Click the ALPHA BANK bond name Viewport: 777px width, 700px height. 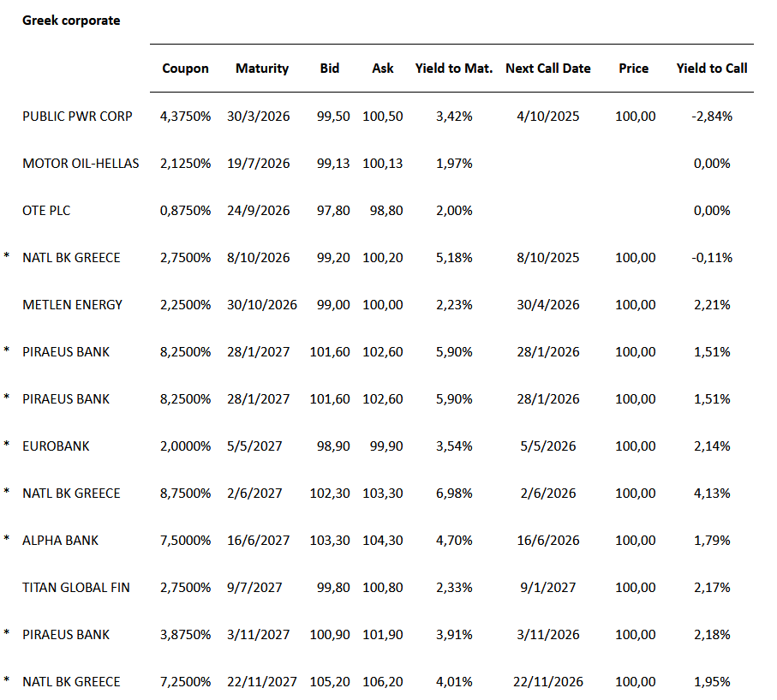(x=60, y=541)
